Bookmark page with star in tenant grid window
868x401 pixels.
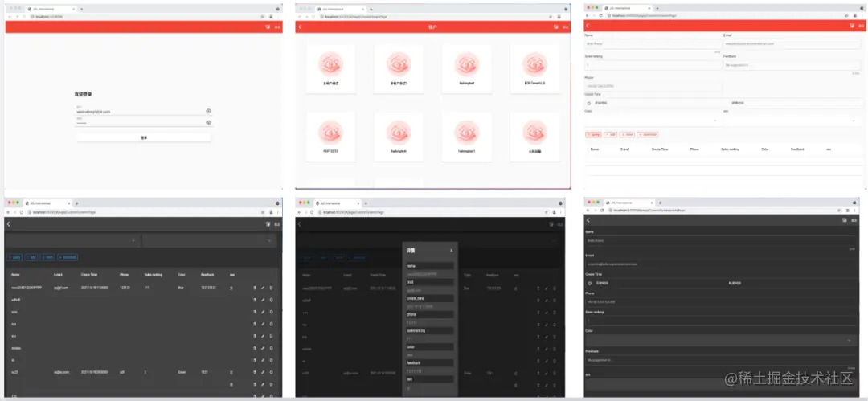click(x=551, y=17)
